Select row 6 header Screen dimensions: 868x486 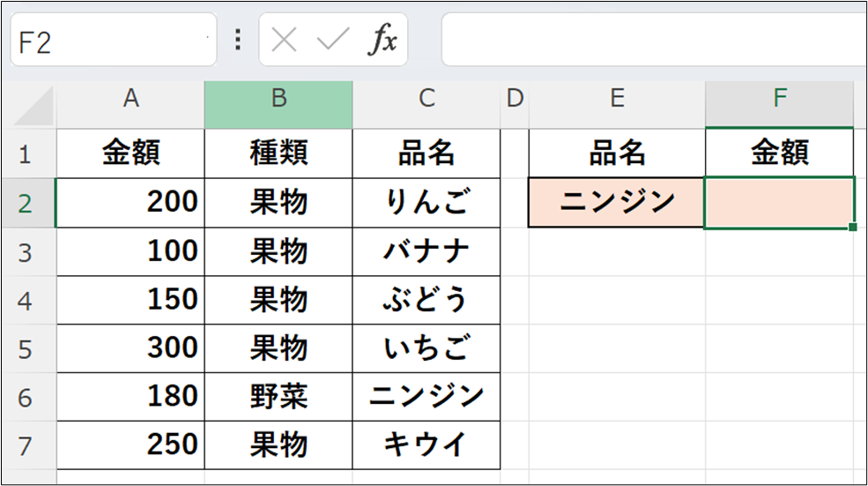(x=25, y=397)
